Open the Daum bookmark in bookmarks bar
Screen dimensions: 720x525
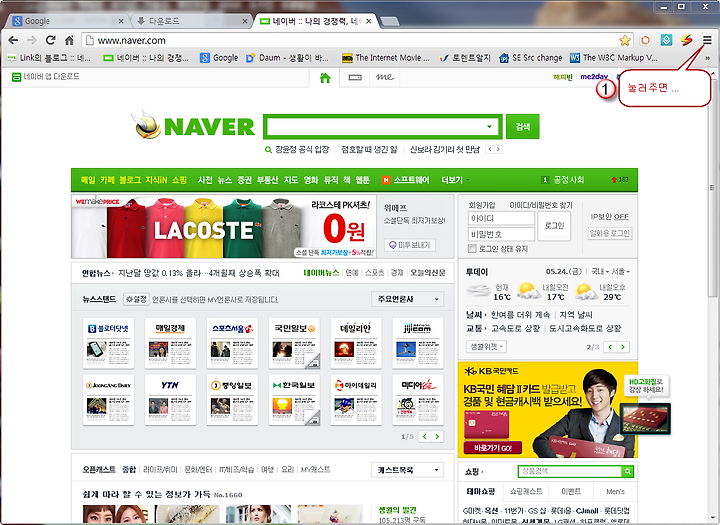pyautogui.click(x=287, y=58)
